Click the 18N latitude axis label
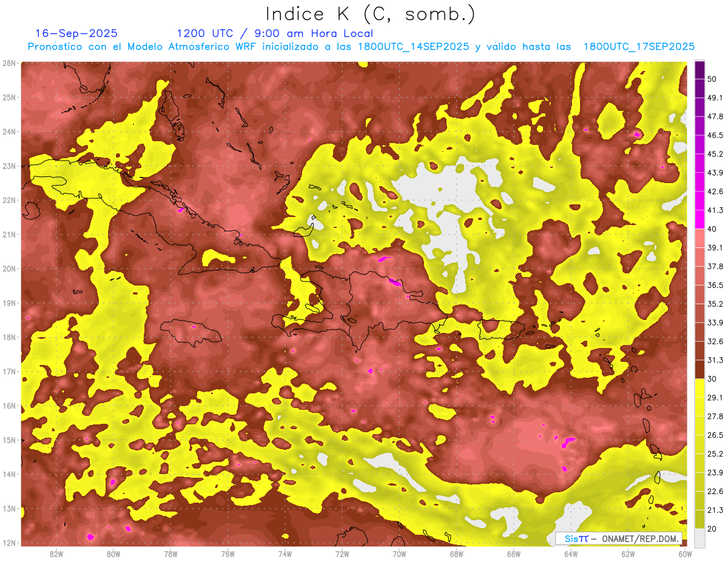The width and height of the screenshot is (728, 562). pyautogui.click(x=9, y=337)
